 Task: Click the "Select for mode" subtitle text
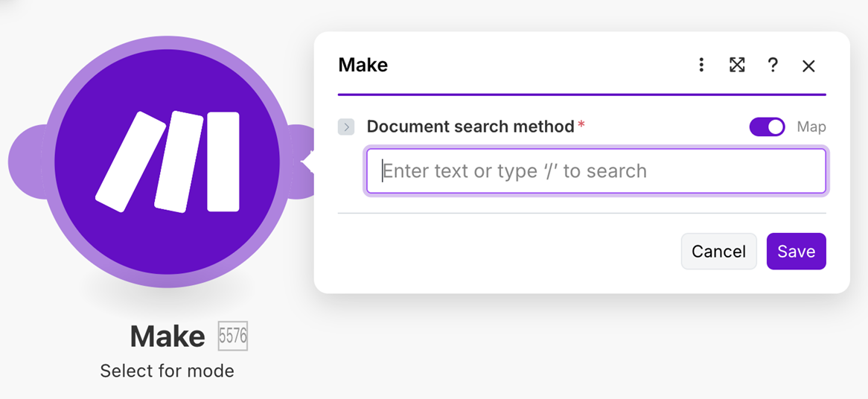coord(167,371)
